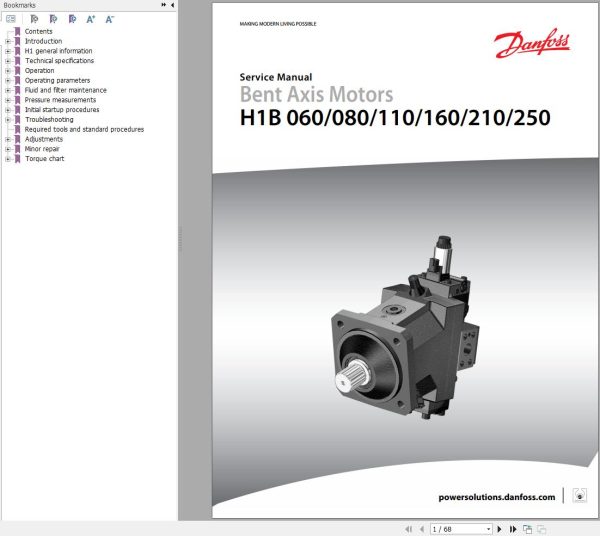The height and width of the screenshot is (536, 600).
Task: Click the second bookmark flag toolbar icon
Action: pyautogui.click(x=53, y=19)
